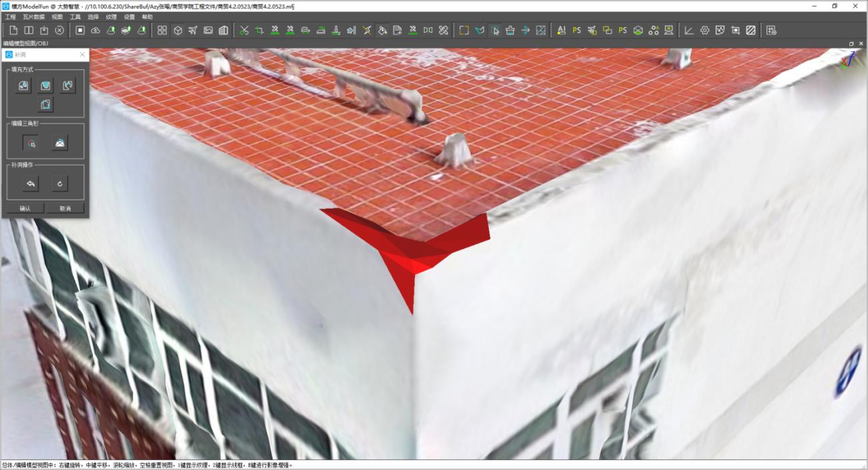Click the mountain-shaped icon under 编辑三角形

coord(60,143)
